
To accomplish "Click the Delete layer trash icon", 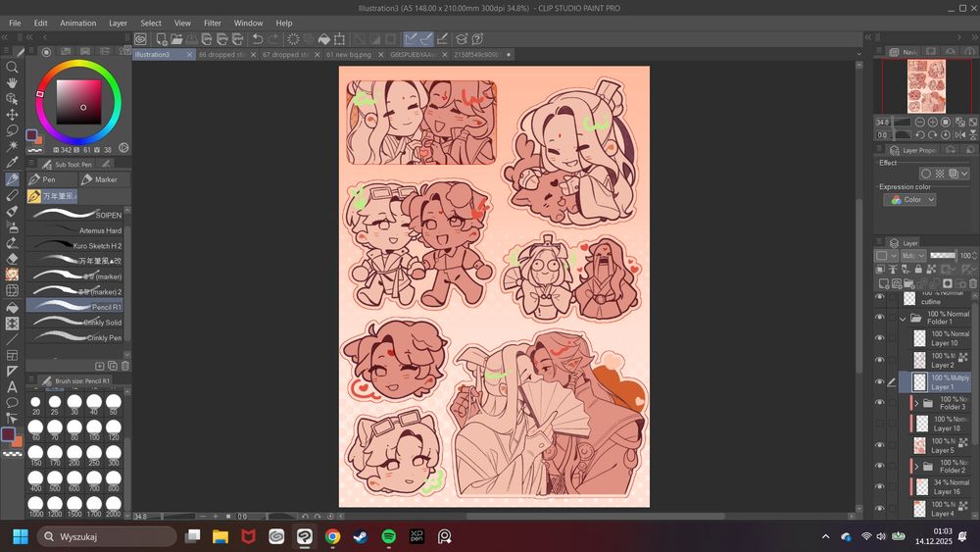I will tap(972, 283).
